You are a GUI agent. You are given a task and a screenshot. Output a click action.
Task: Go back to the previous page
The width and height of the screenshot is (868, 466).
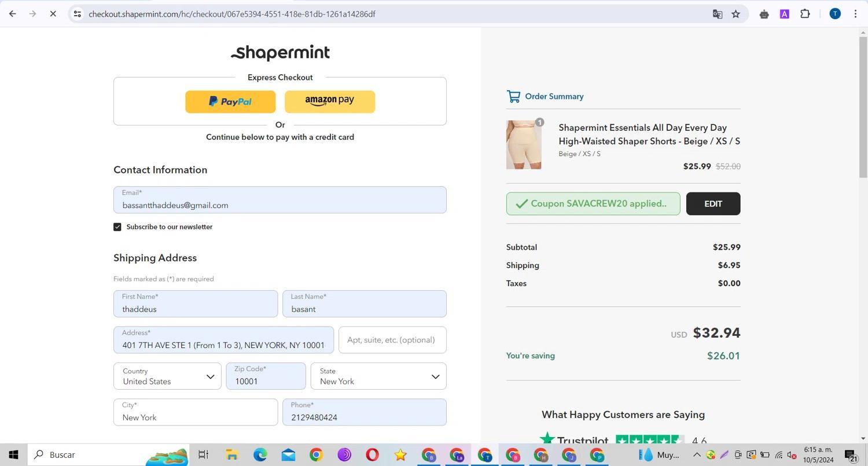13,14
